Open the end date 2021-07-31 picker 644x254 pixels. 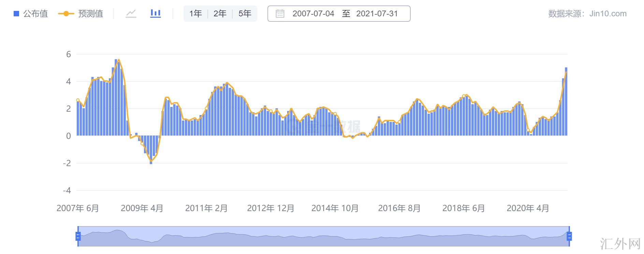(x=377, y=14)
